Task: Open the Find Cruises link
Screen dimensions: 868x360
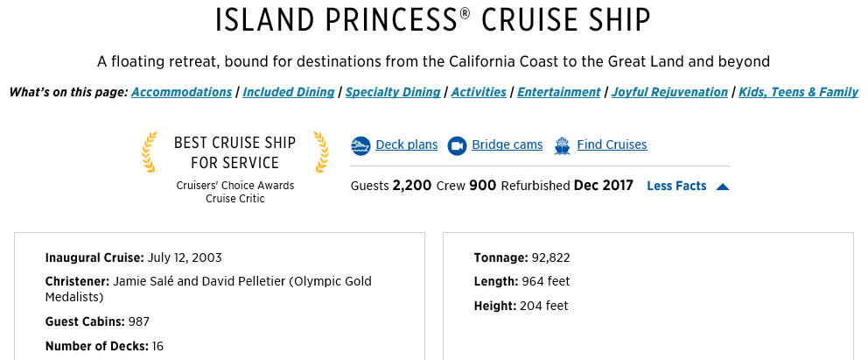Action: click(612, 145)
